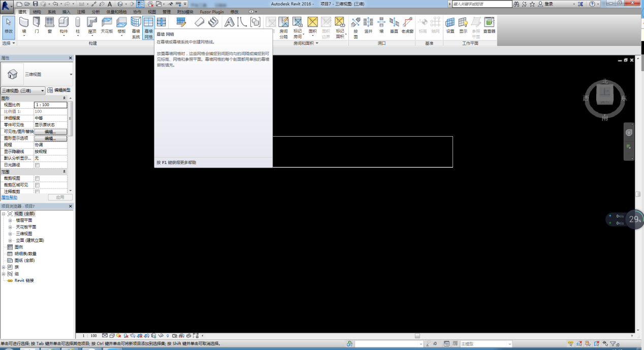Switch to the 结构 ribbon tab

[37, 12]
